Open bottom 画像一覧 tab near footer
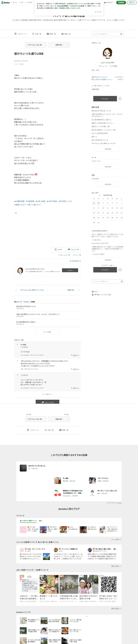The height and width of the screenshot is (644, 138). coord(64,430)
